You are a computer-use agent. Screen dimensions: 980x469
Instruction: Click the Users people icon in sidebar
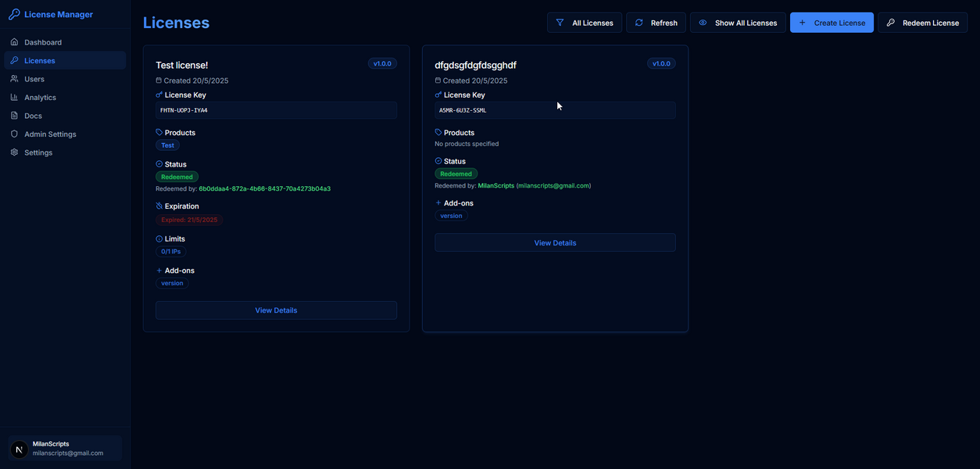click(x=14, y=79)
